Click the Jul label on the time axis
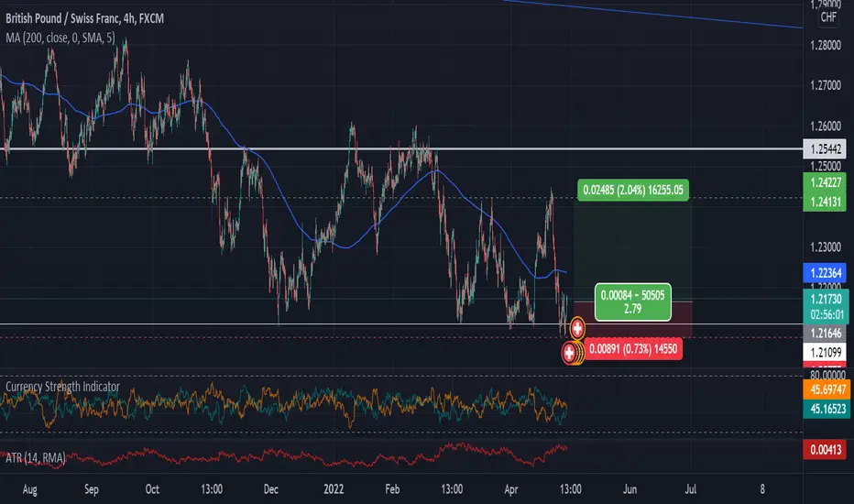 click(x=690, y=489)
